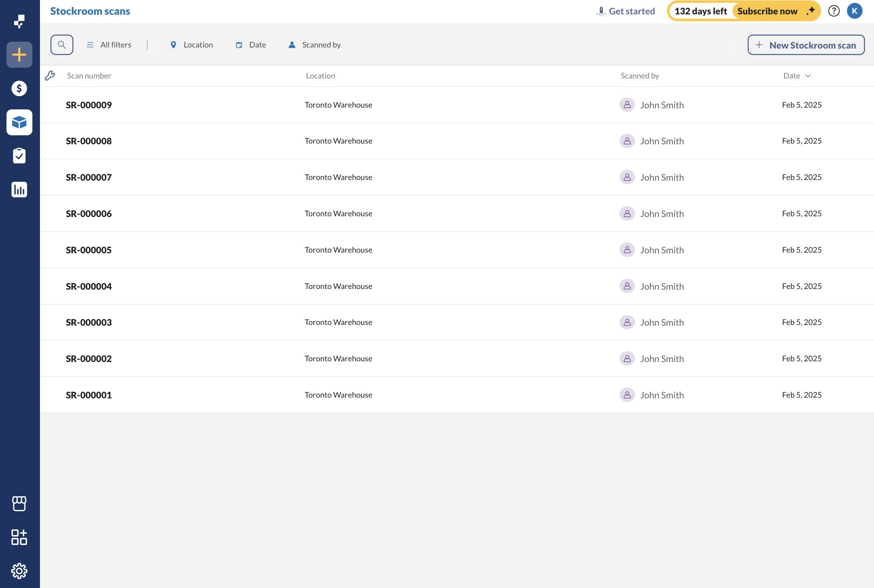
Task: Click the inFlow logo icon in sidebar
Action: (19, 21)
